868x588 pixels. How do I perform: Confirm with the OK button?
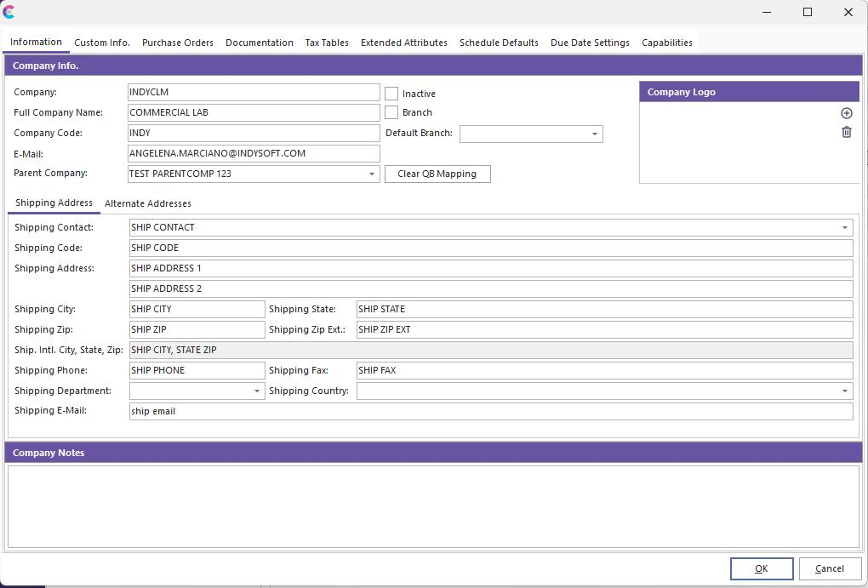tap(761, 568)
